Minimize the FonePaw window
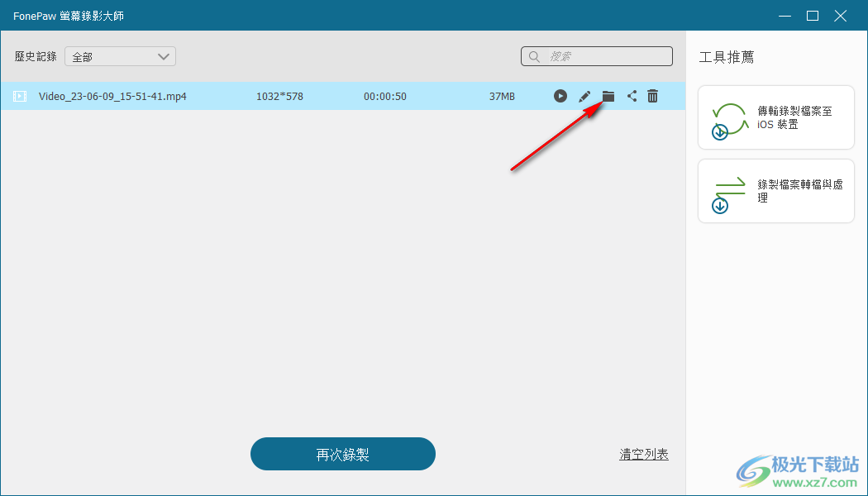The width and height of the screenshot is (868, 496). (x=785, y=16)
